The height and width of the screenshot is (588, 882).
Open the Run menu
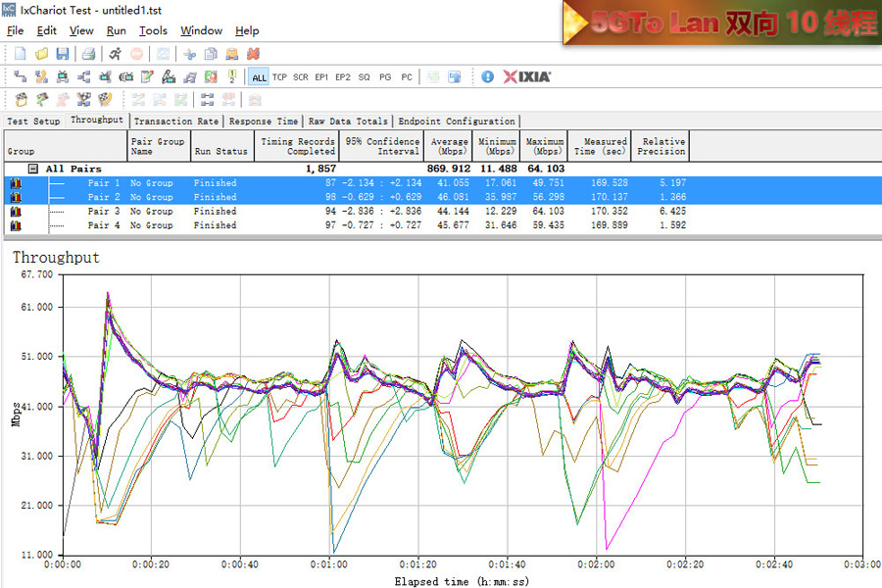tap(117, 31)
